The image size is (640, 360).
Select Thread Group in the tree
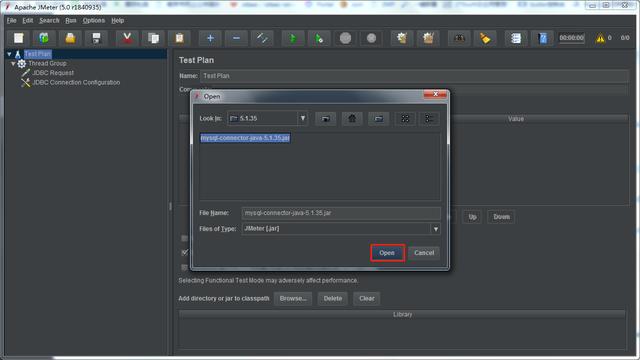(47, 64)
